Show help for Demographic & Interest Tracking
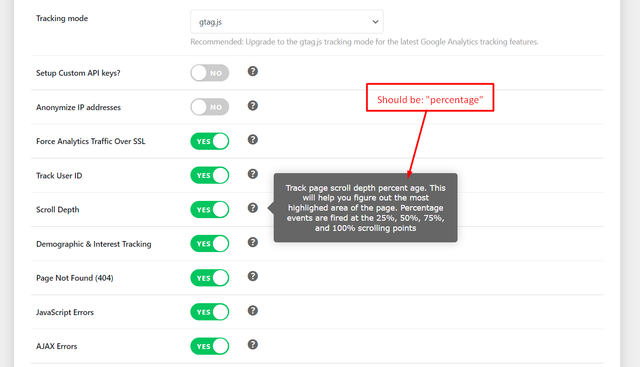640x367 pixels. pos(253,242)
